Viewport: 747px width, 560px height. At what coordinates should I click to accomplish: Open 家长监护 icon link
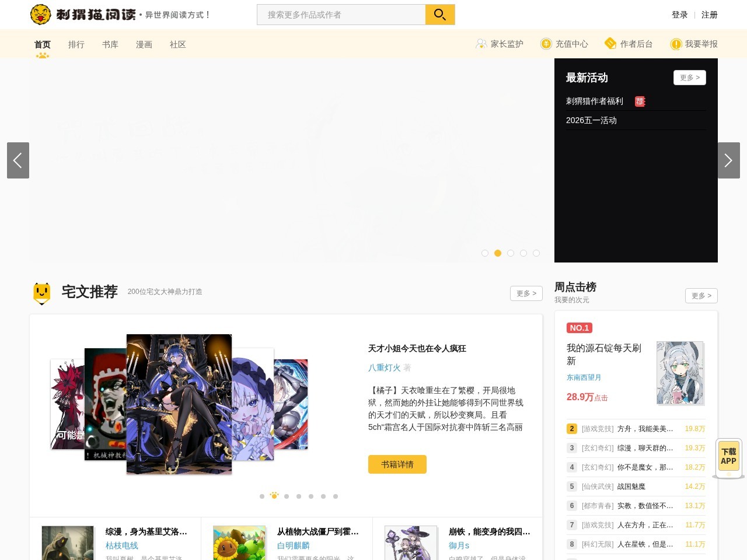click(x=481, y=44)
